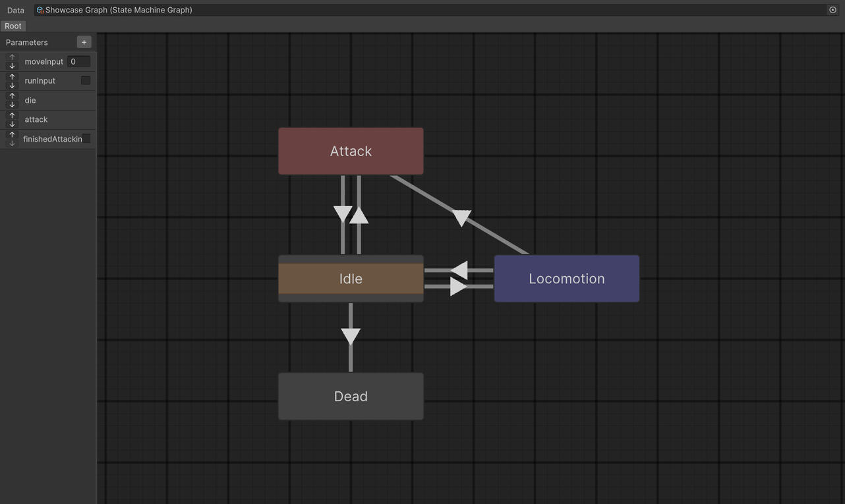Select the Dead state node
The width and height of the screenshot is (845, 504).
(351, 397)
